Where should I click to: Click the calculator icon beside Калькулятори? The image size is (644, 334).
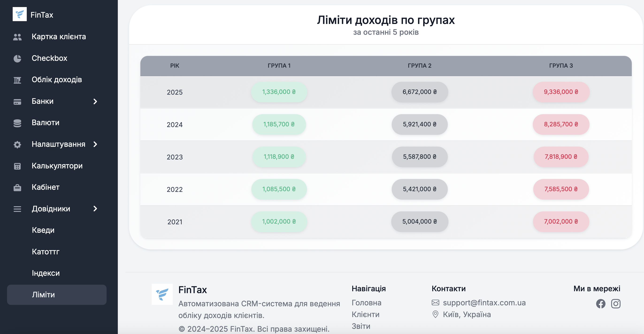pyautogui.click(x=17, y=166)
